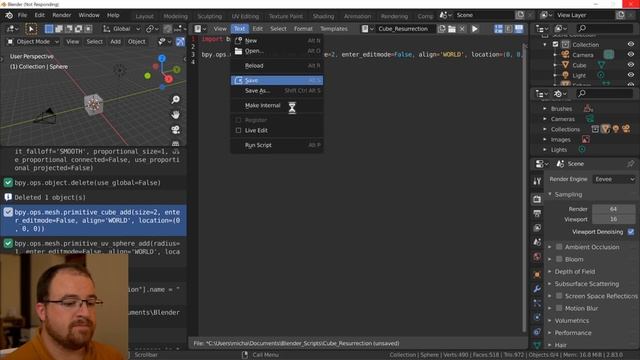This screenshot has width=640, height=360.
Task: Toggle line numbers icon in the text editor header
Action: coord(498,29)
